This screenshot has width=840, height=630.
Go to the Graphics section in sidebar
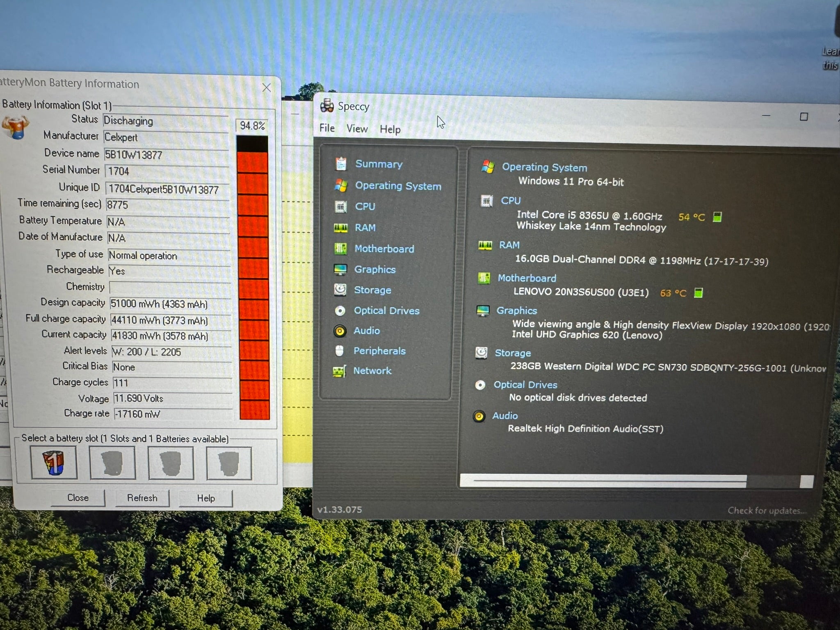click(x=375, y=269)
